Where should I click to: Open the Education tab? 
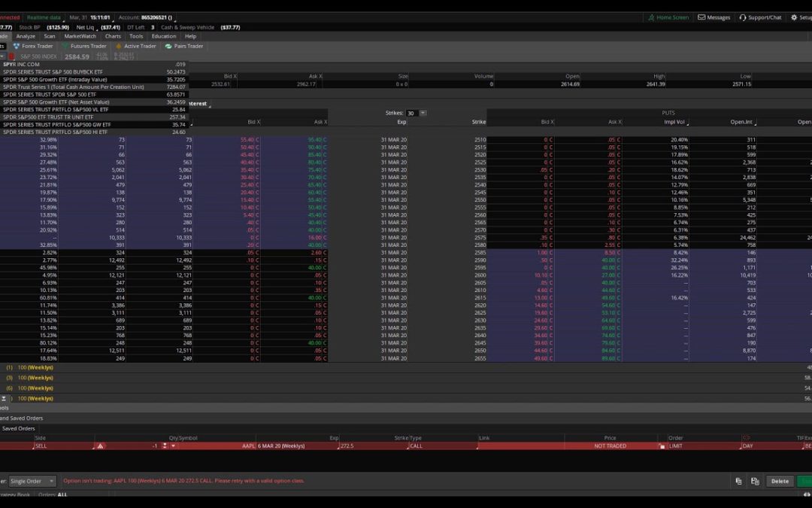pos(164,36)
